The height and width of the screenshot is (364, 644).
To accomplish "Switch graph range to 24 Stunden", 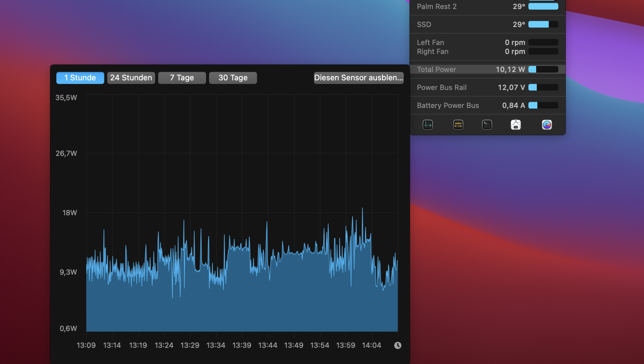I will coord(131,78).
